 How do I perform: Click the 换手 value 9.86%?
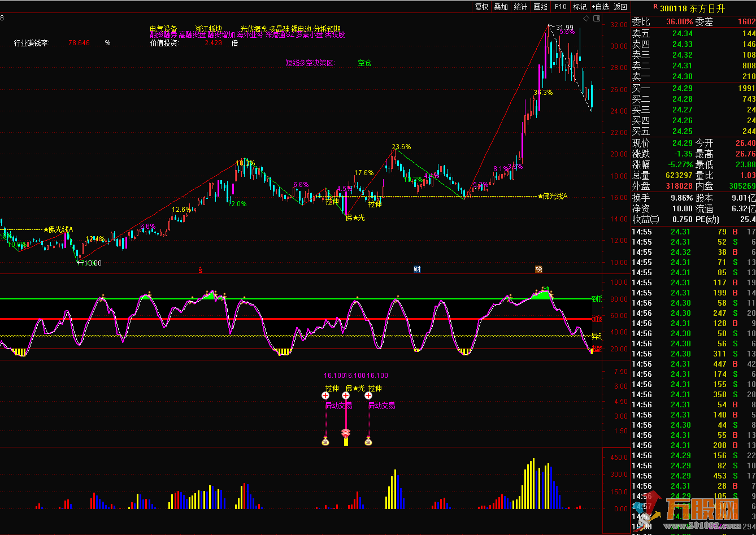(681, 198)
